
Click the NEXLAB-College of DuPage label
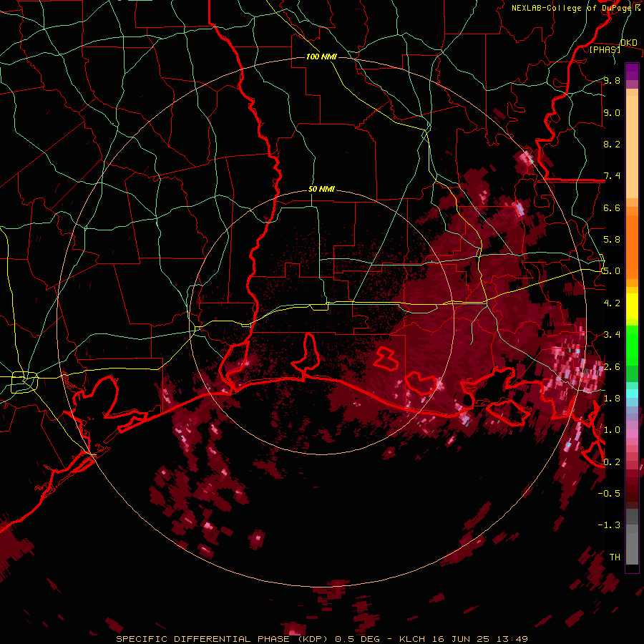click(x=572, y=8)
